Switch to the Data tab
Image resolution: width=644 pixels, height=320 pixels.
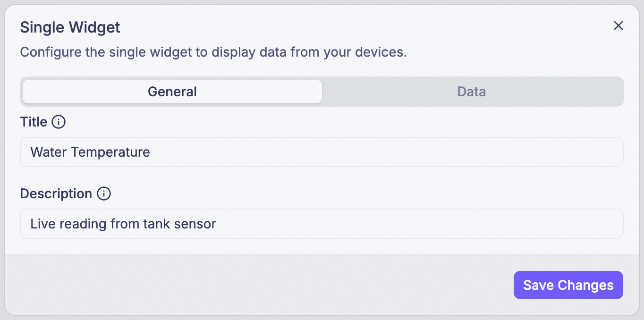(x=472, y=92)
